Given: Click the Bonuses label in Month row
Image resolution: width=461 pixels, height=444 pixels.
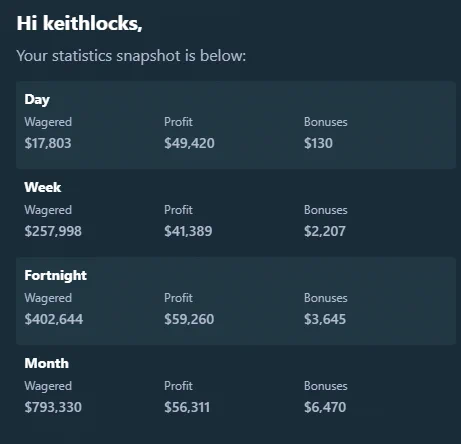Looking at the screenshot, I should (326, 386).
